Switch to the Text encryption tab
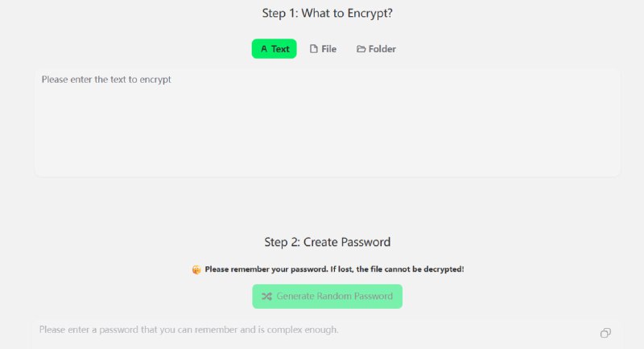The width and height of the screenshot is (644, 349). tap(274, 49)
